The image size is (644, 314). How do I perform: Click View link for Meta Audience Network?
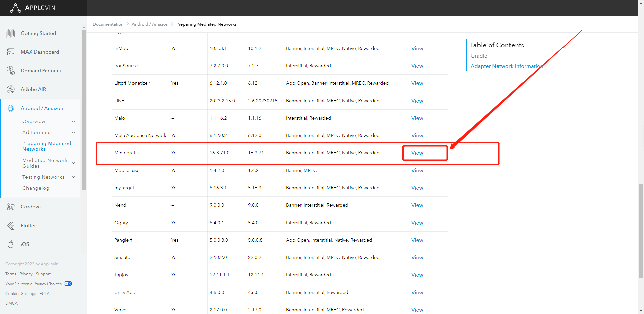417,135
